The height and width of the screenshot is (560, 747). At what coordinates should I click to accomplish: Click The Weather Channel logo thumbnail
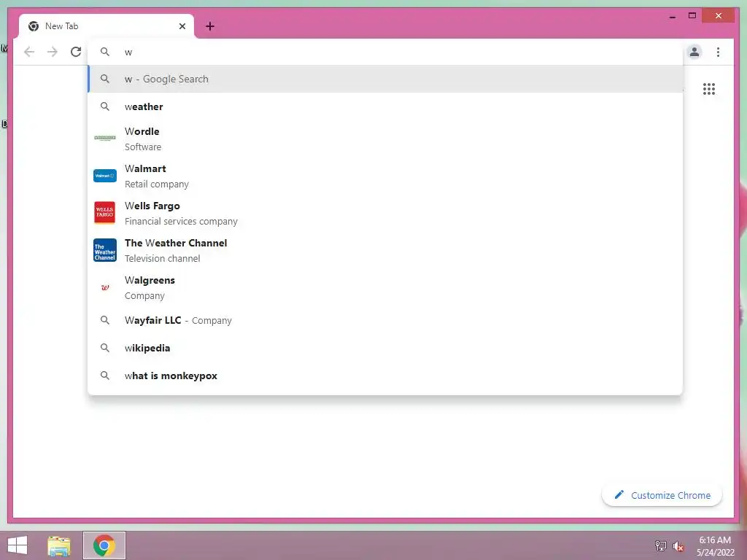105,250
